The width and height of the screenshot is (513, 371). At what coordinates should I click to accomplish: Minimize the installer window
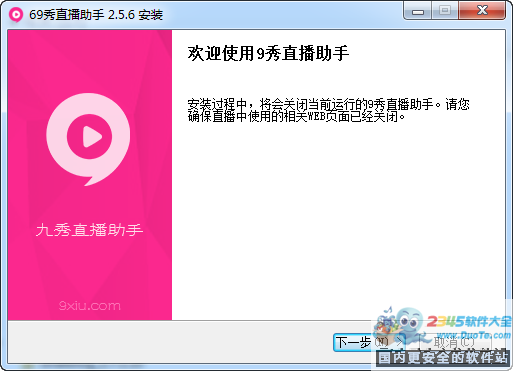(417, 11)
